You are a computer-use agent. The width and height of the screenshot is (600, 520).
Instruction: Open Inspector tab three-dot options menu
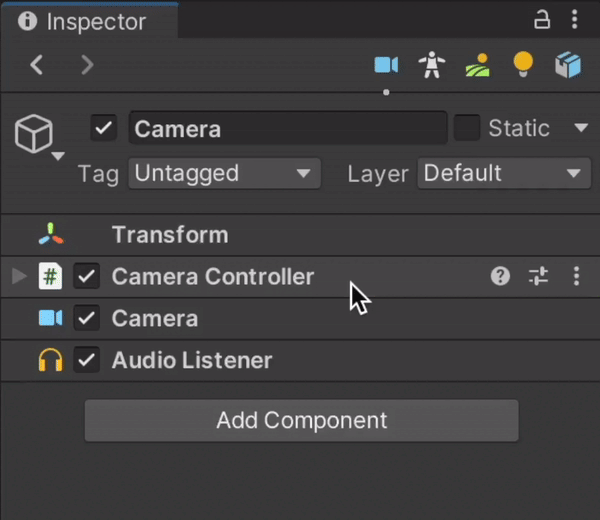pyautogui.click(x=574, y=20)
